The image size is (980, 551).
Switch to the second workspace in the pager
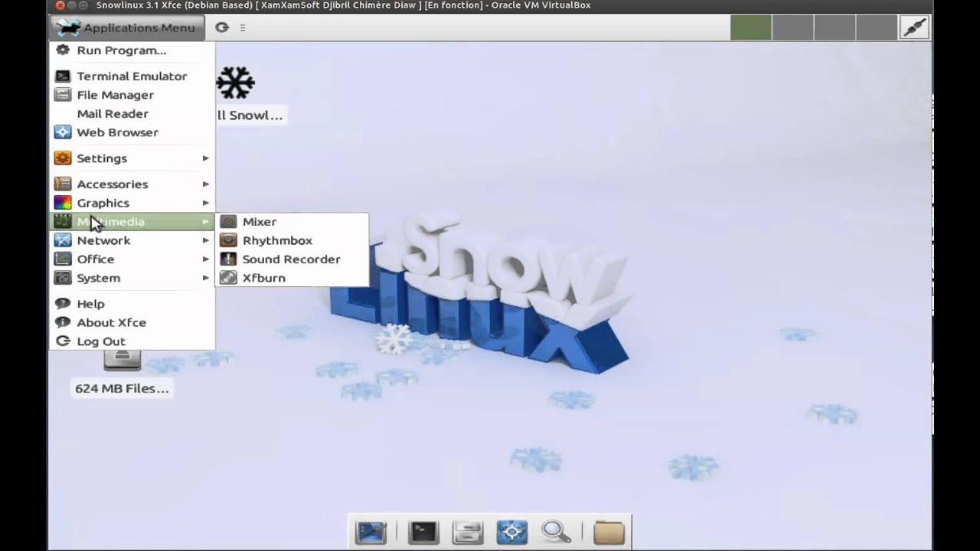pos(792,28)
